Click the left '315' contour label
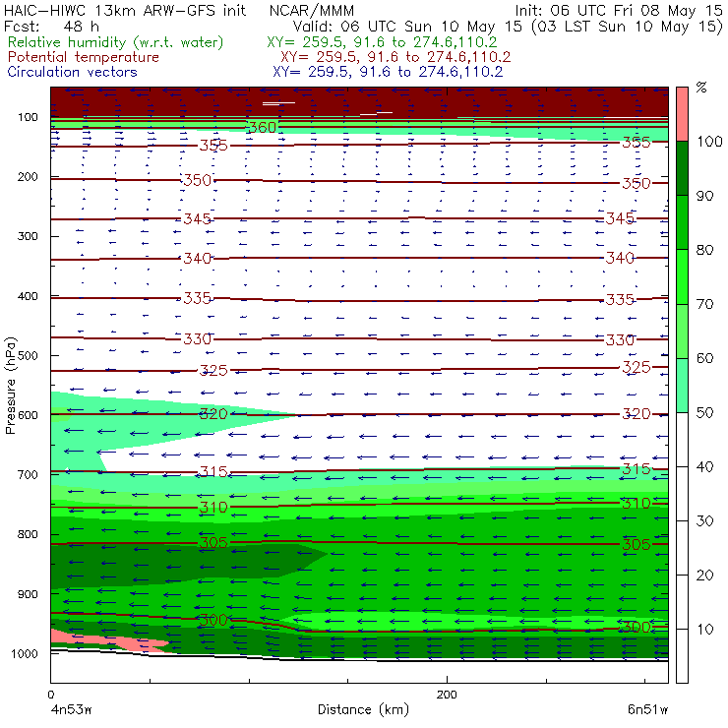The height and width of the screenshot is (728, 728). 213,472
